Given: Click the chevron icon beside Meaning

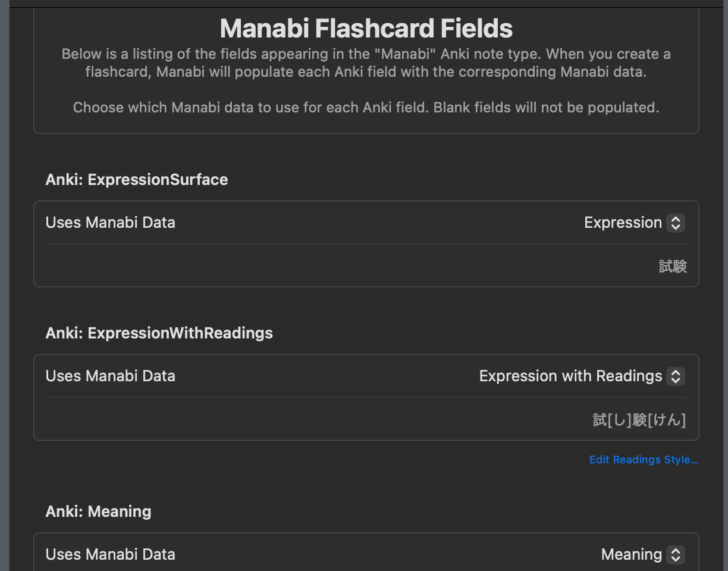Looking at the screenshot, I should (x=675, y=555).
